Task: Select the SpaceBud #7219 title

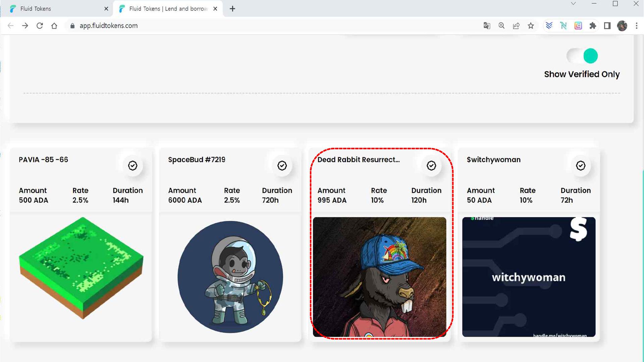Action: pyautogui.click(x=197, y=160)
